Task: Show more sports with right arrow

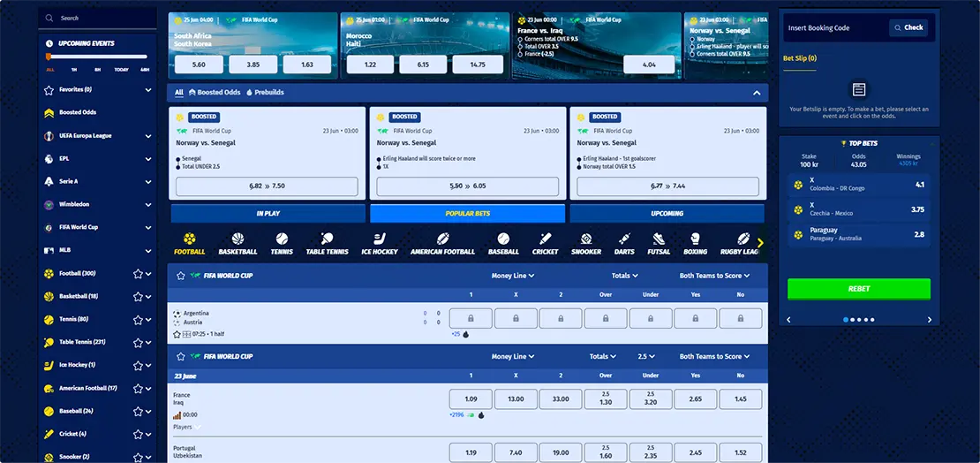Action: 760,243
